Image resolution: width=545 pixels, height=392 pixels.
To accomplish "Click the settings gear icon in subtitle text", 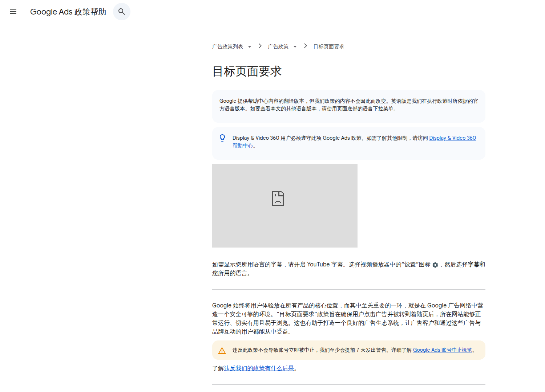I will 435,265.
